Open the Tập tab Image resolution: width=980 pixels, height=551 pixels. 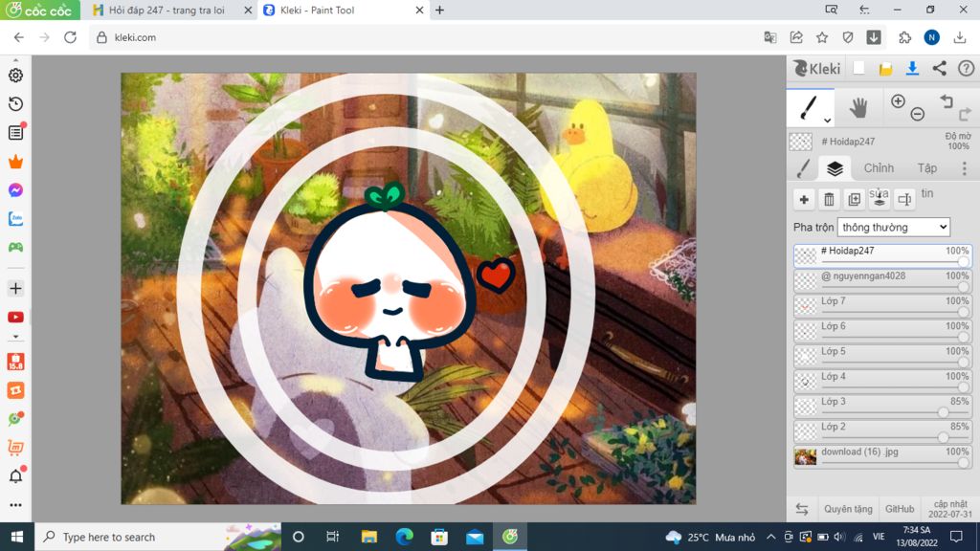pyautogui.click(x=926, y=168)
